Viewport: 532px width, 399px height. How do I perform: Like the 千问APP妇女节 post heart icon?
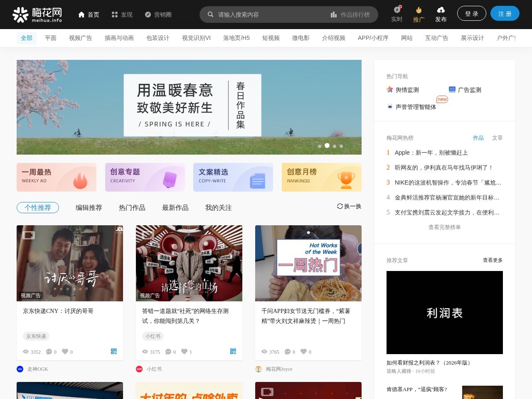(x=303, y=352)
